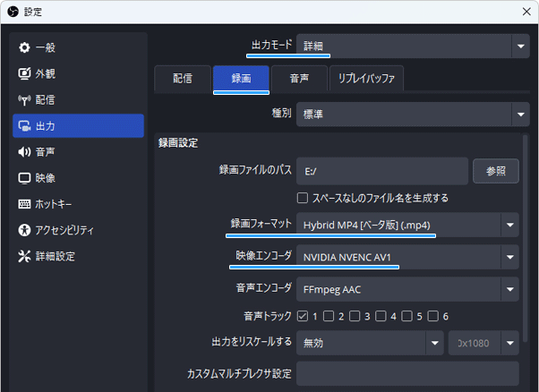Click the 詳細設定 tools icon
The image size is (539, 392).
[x=24, y=256]
